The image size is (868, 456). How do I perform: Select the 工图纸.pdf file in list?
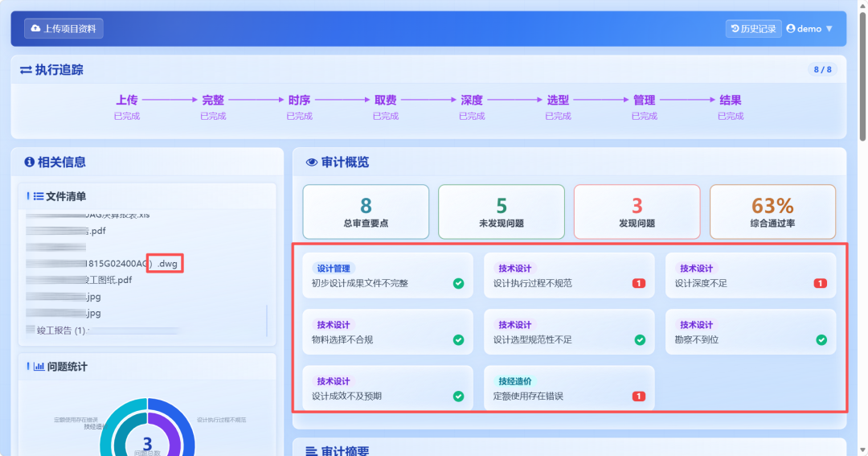(79, 281)
